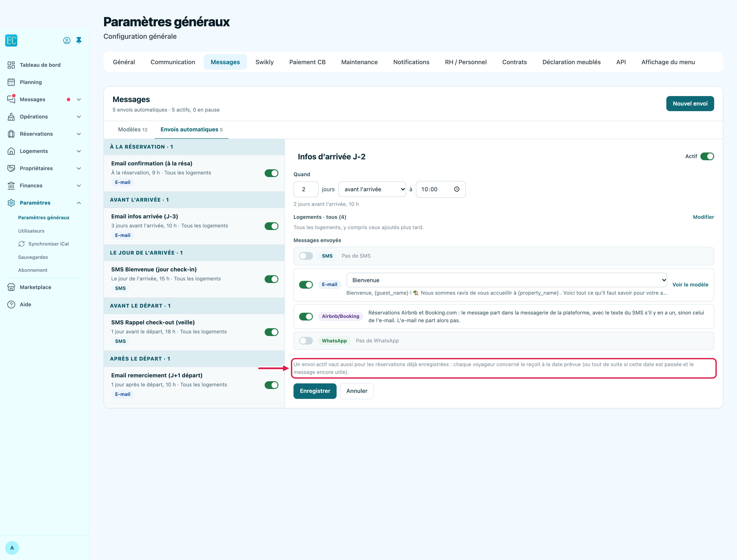Viewport: 737px width, 560px height.
Task: Open the Affichage du menu tab
Action: click(668, 62)
